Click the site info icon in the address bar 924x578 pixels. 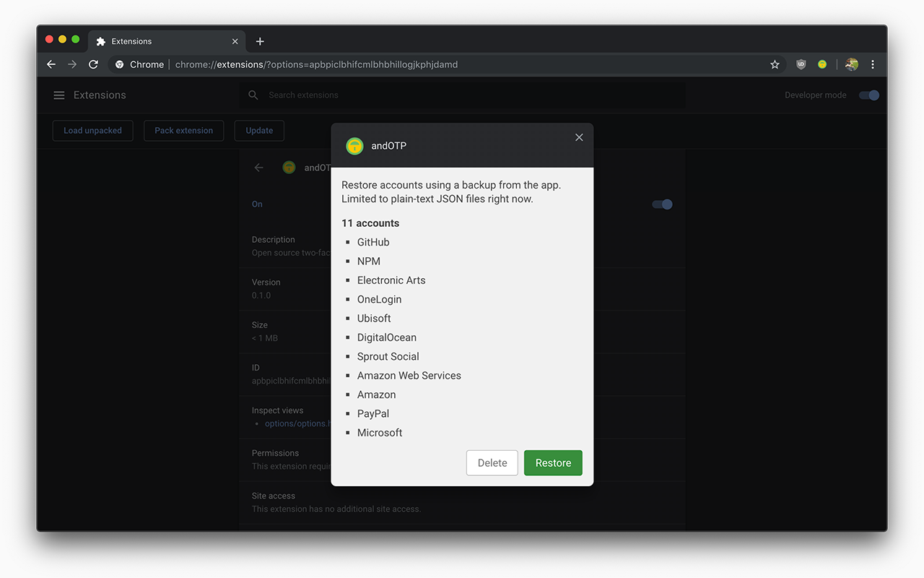[x=119, y=64]
